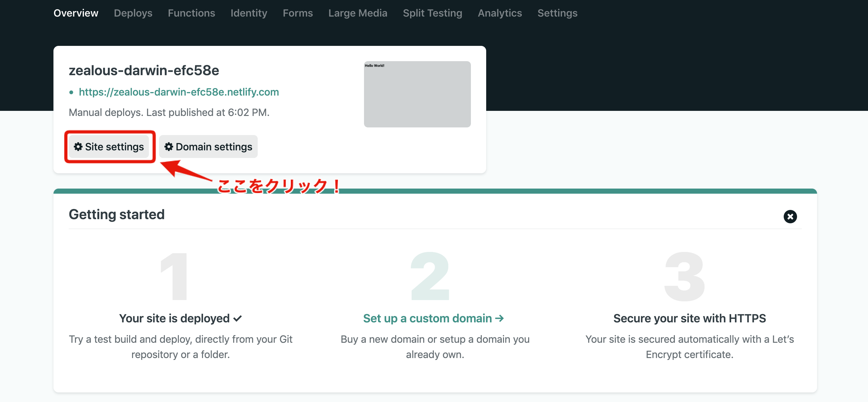The height and width of the screenshot is (402, 868).
Task: Click the gear icon on Domain settings
Action: click(x=169, y=147)
